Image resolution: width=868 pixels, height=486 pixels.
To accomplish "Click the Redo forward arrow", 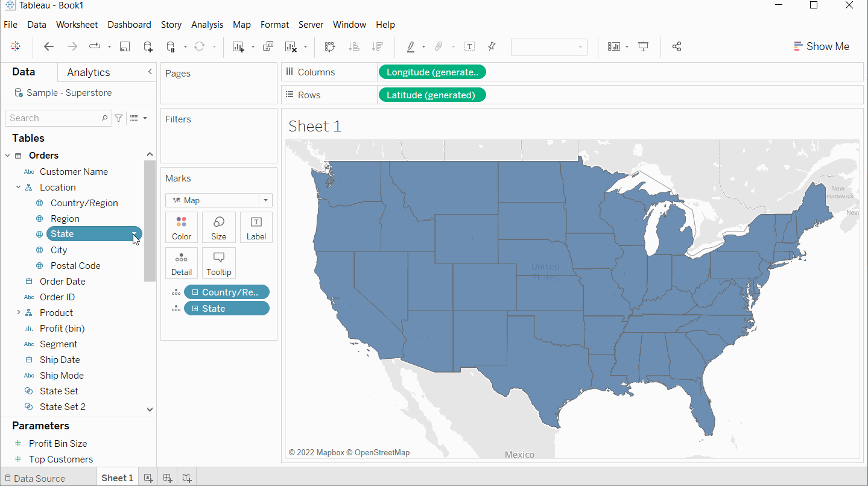I will [72, 46].
